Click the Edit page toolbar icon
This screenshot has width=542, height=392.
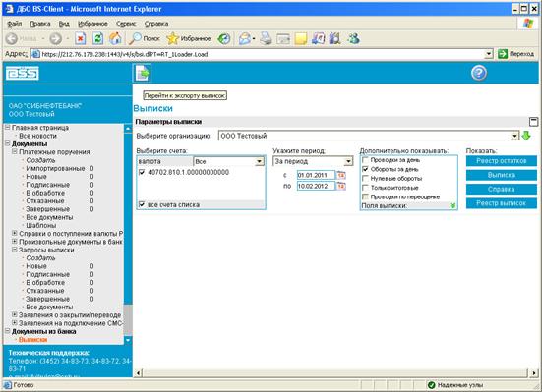click(x=283, y=38)
